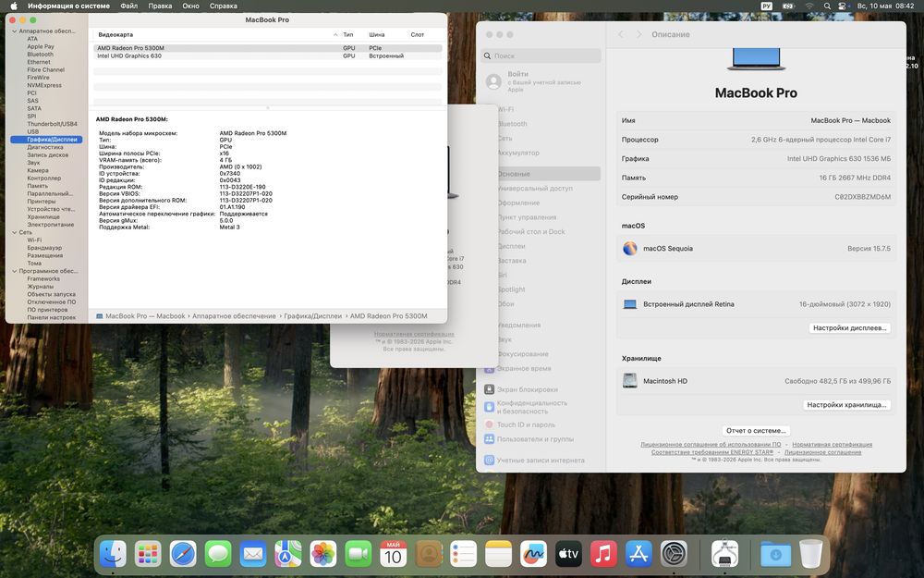Focus the Поиск field in System Settings
This screenshot has width=924, height=578.
point(541,56)
